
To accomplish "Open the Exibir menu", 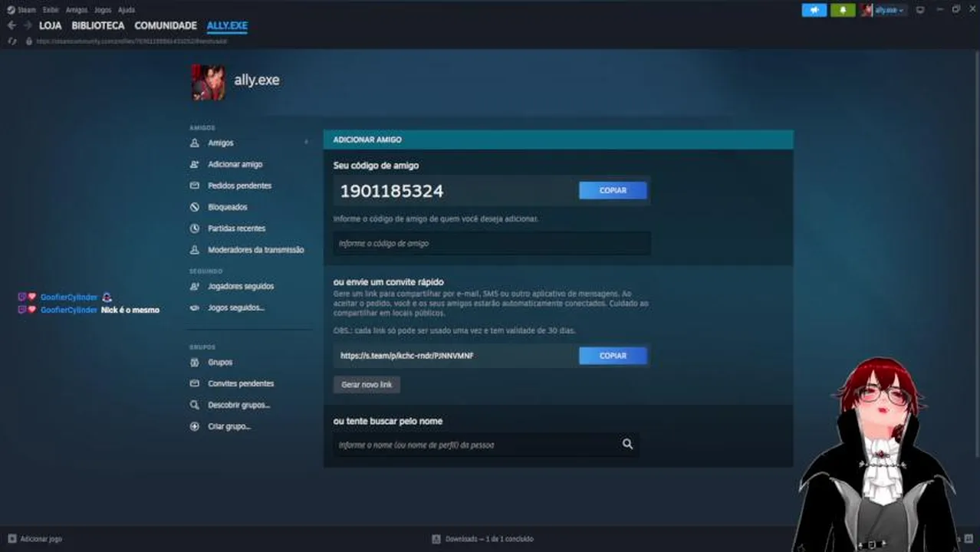I will [x=51, y=10].
